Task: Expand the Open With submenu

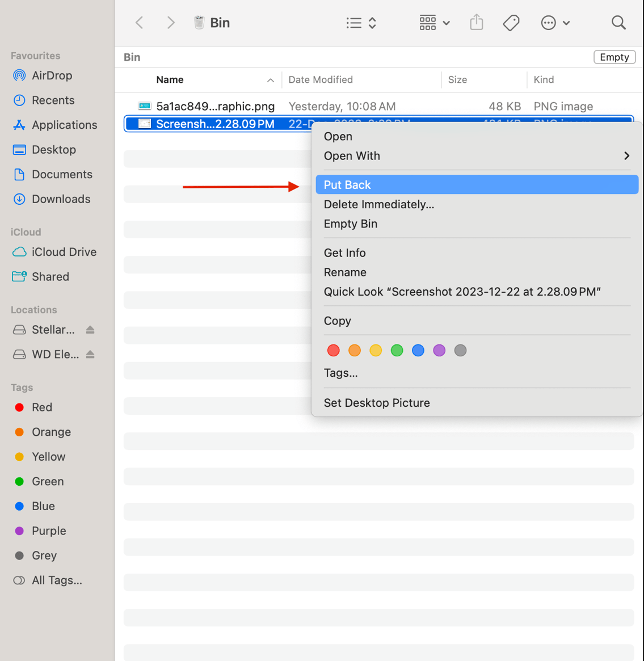Action: [626, 156]
